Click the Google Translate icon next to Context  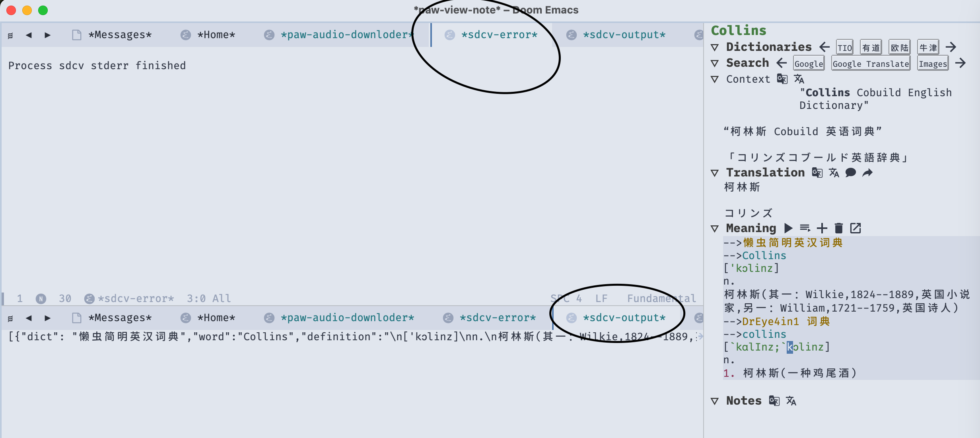coord(782,79)
